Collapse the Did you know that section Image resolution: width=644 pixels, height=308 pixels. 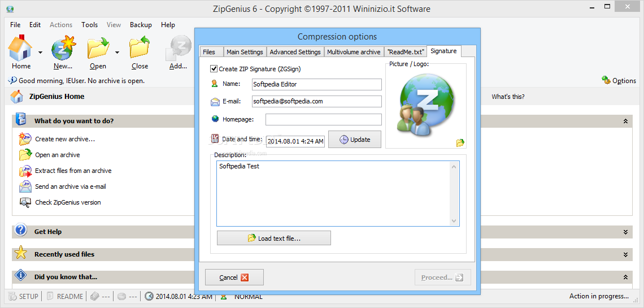(625, 277)
